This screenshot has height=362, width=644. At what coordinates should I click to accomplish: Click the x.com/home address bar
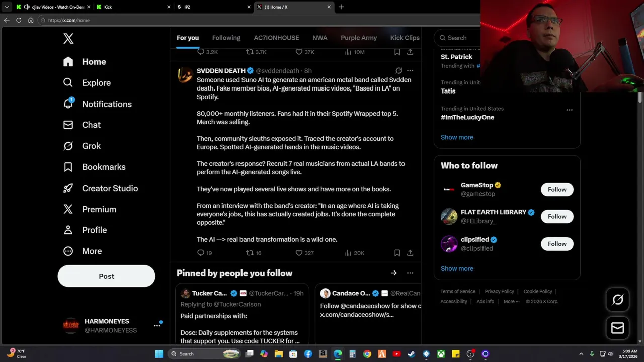click(259, 20)
